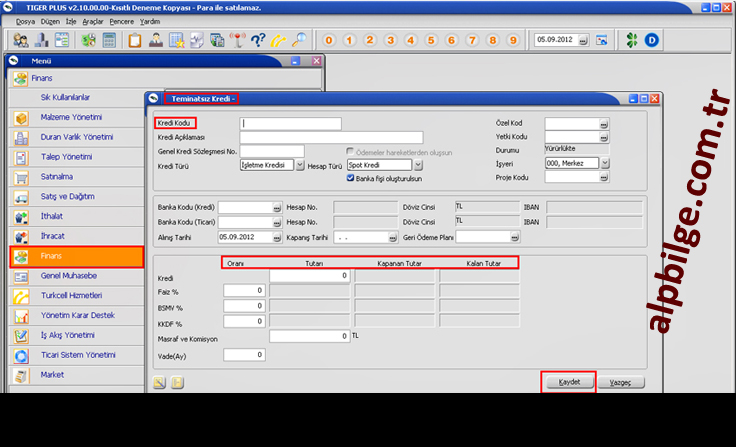Image resolution: width=736 pixels, height=447 pixels.
Task: Select Genel Muhasebe in the menu panel
Action: click(69, 275)
